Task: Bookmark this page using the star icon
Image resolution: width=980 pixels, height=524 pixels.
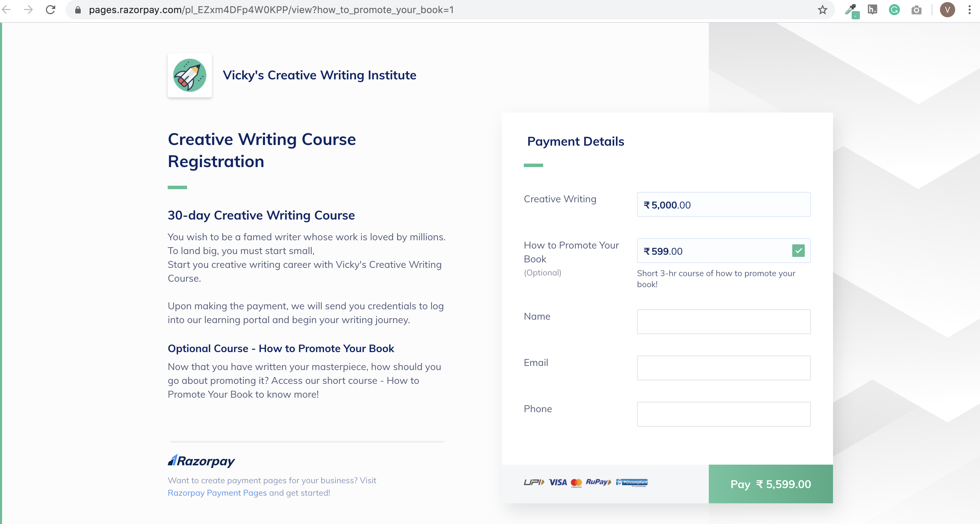Action: pos(822,10)
